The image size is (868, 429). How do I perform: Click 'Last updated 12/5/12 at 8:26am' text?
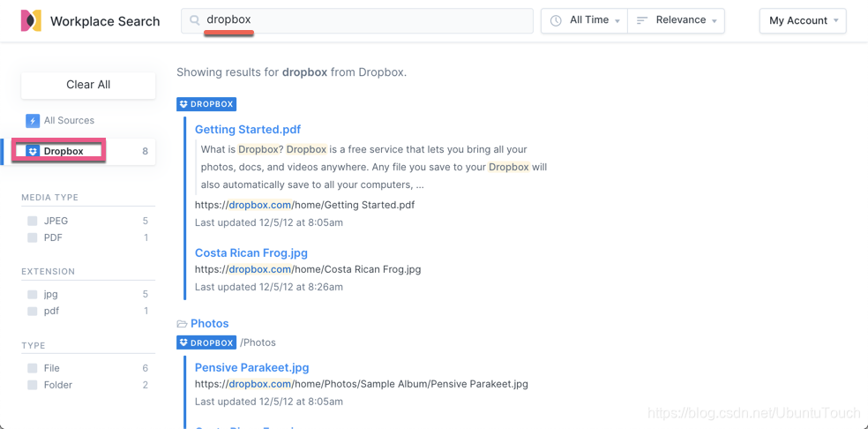[269, 287]
